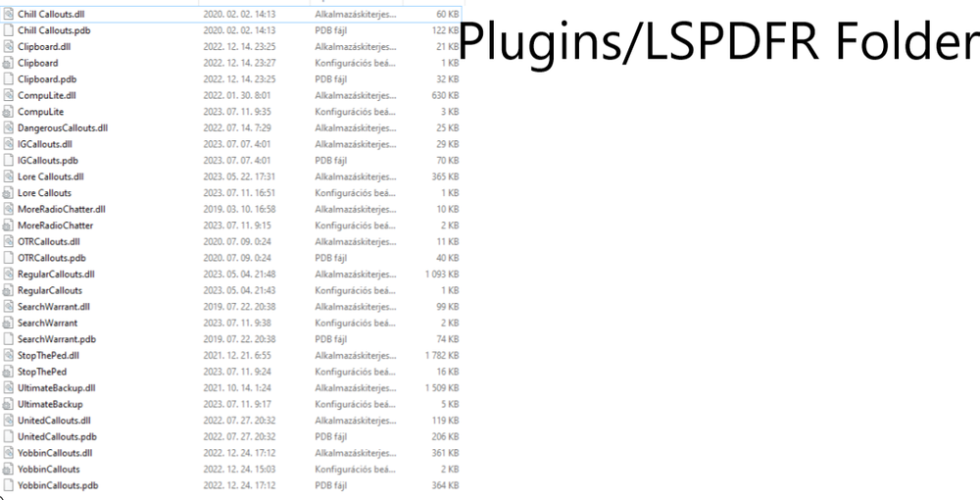Click the StopThePed.dll file icon

8,355
